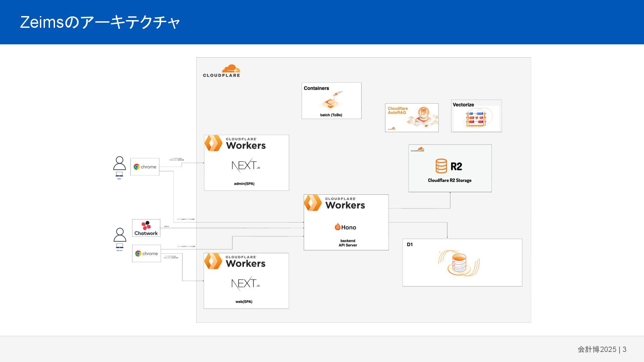Click the admin(SPA) label text
Viewport: 644px width, 362px height.
[244, 184]
